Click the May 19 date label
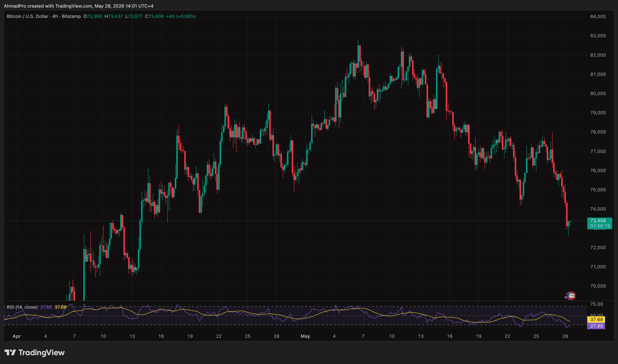Viewport: 618px width, 364px height. click(x=478, y=336)
